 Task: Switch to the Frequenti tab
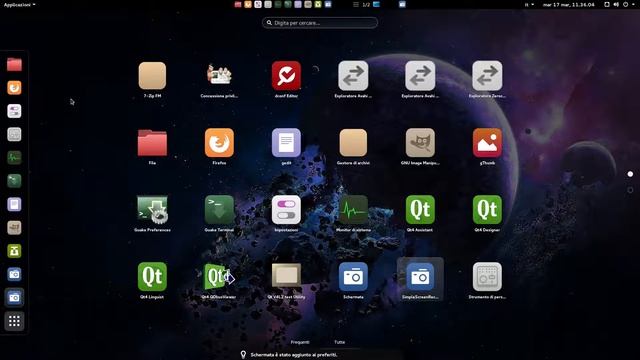(x=300, y=342)
